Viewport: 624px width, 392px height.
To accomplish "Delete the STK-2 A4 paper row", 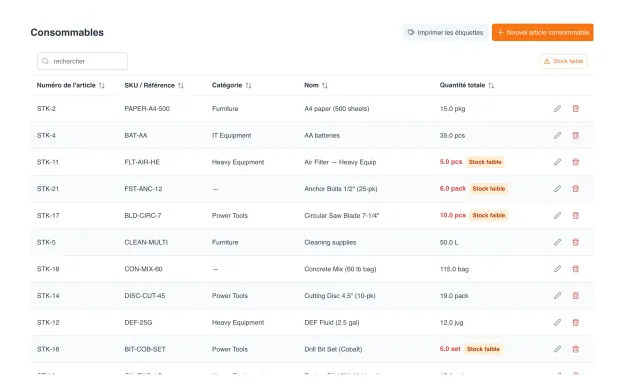I will tap(575, 109).
